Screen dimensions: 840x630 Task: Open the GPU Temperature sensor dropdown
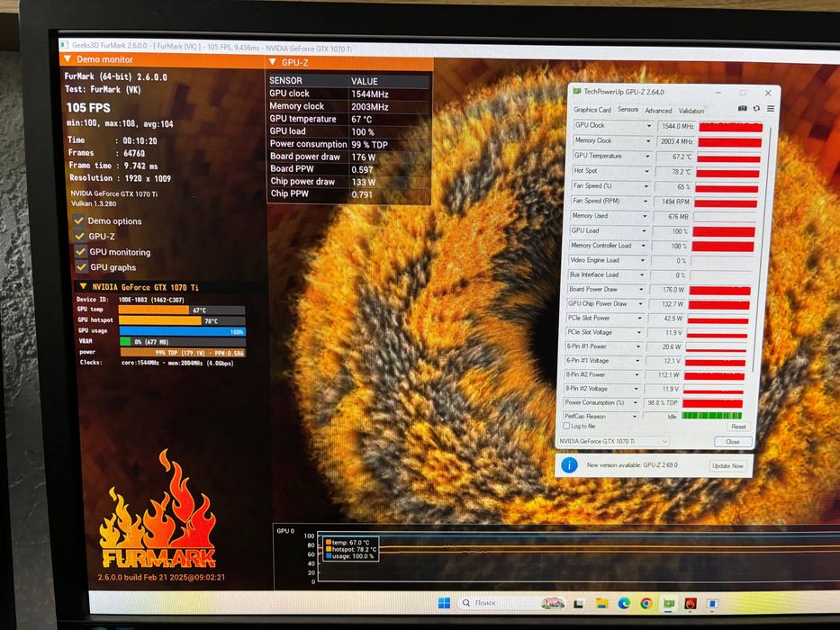pos(647,157)
